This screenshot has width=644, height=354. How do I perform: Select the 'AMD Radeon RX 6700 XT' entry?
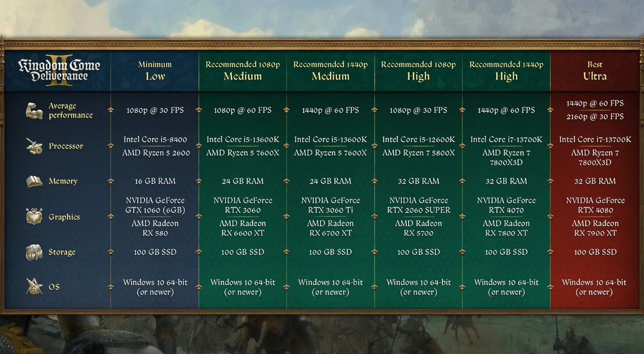coord(331,228)
